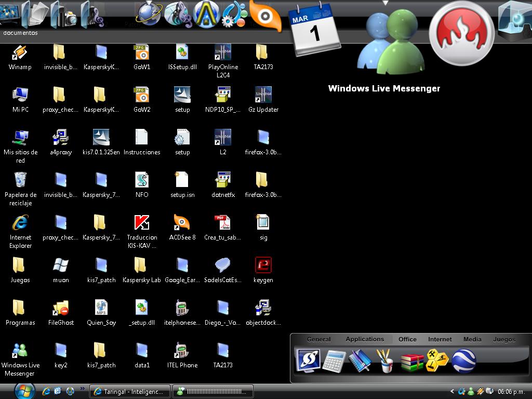Expand the quick launch chevron
The image size is (532, 399).
pos(83,388)
